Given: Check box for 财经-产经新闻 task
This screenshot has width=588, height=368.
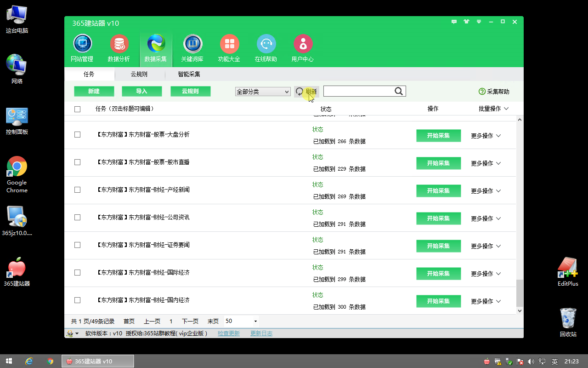Looking at the screenshot, I should point(77,190).
